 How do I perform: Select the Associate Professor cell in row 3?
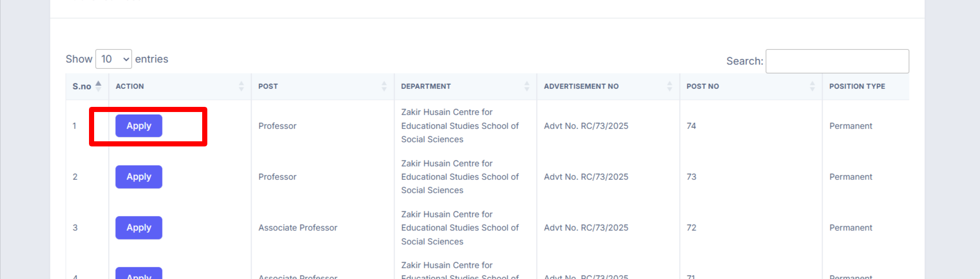point(298,228)
